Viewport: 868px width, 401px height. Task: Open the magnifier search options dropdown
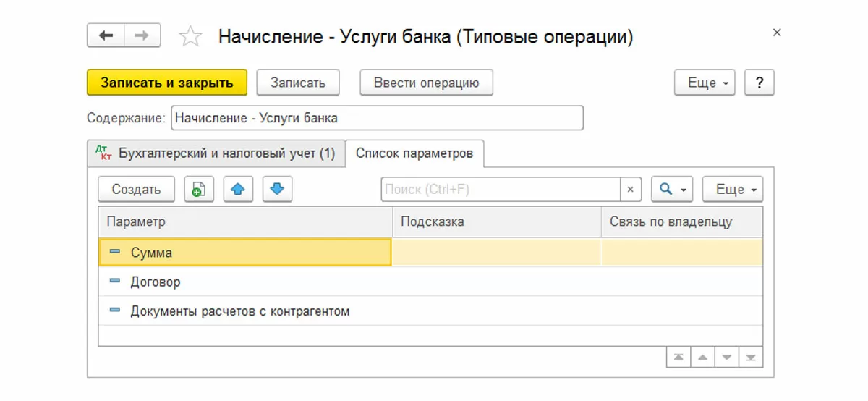coord(673,190)
